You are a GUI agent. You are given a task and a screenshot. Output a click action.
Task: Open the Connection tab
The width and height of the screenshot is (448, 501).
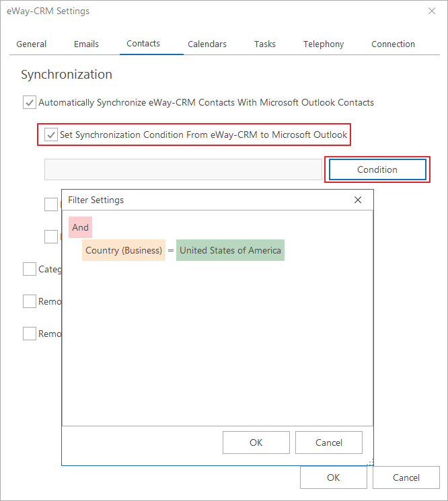click(x=393, y=44)
